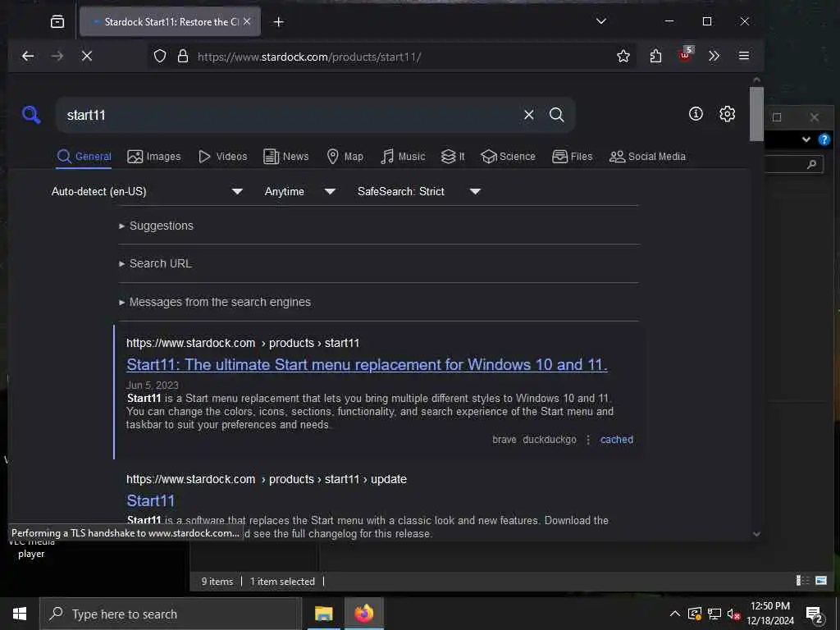The image size is (840, 630).
Task: Open the notification center icon
Action: click(x=815, y=614)
